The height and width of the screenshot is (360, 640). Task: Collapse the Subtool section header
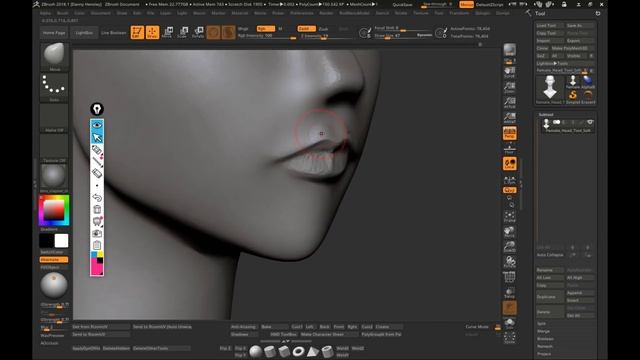coord(546,115)
